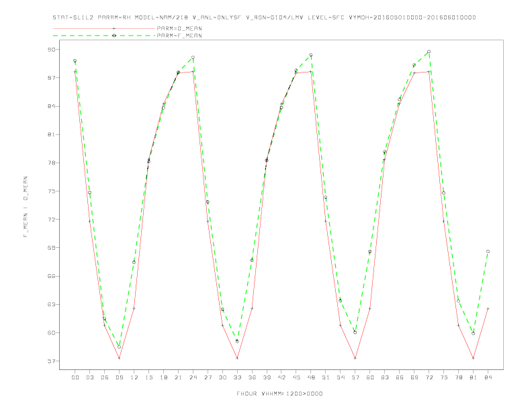Click the y-axis tick label 60

(51, 332)
